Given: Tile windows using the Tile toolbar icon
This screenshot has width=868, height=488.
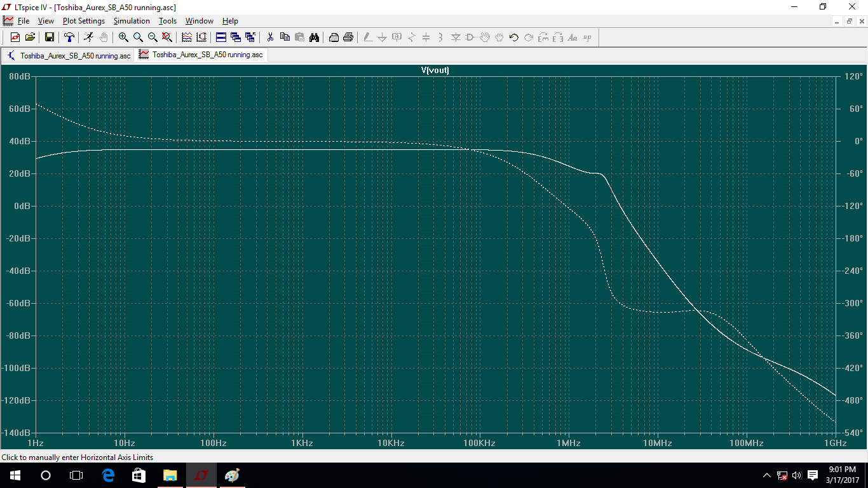Looking at the screenshot, I should tap(221, 37).
